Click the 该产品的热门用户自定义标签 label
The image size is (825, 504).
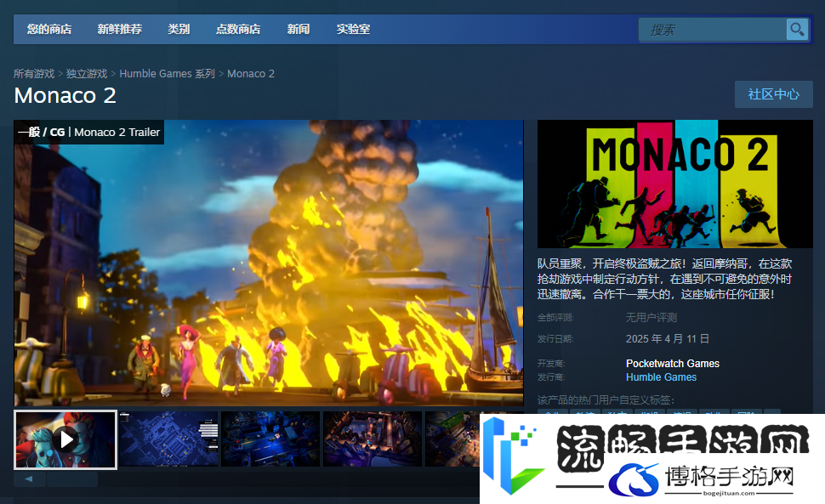point(606,400)
